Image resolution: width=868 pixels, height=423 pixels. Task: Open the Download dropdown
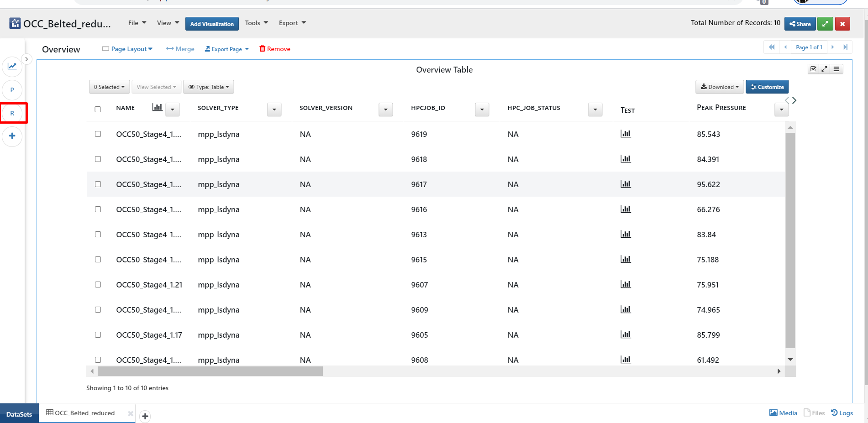[720, 87]
